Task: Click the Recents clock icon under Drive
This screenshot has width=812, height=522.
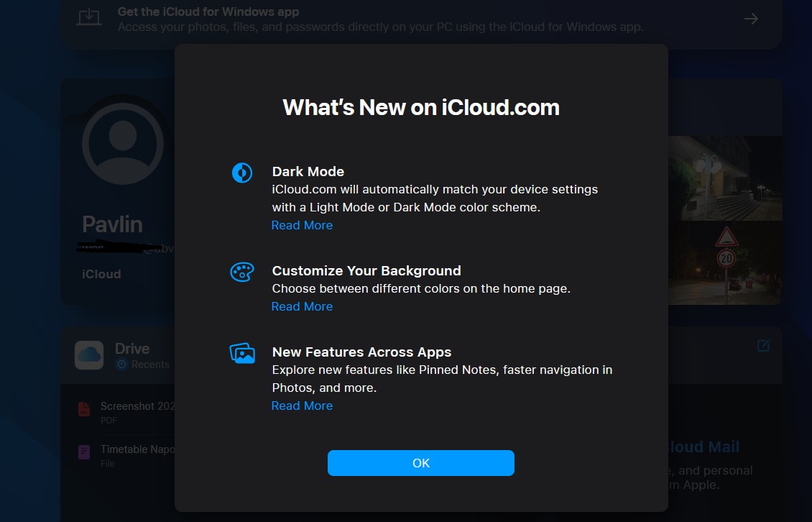Action: [121, 365]
